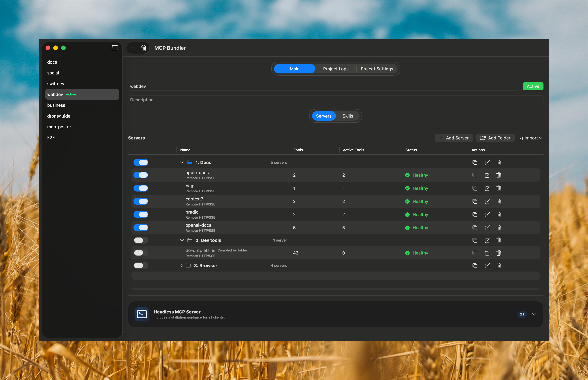Open the Headless MCP Server terminal icon
Image resolution: width=588 pixels, height=380 pixels.
[142, 314]
